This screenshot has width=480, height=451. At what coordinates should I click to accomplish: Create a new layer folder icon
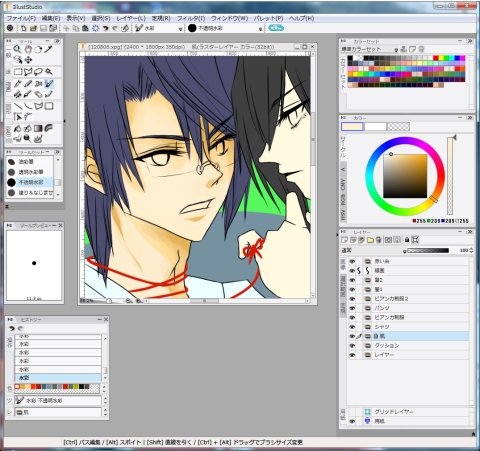(x=370, y=240)
